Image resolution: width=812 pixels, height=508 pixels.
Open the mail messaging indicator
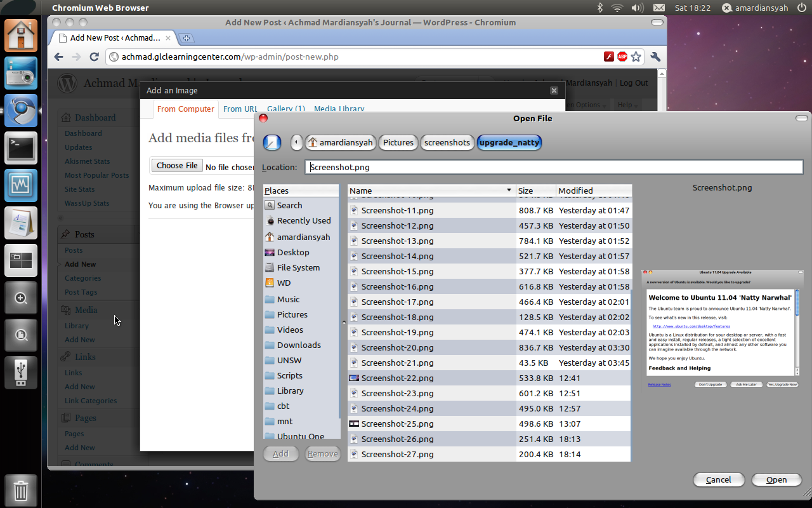[x=659, y=8]
